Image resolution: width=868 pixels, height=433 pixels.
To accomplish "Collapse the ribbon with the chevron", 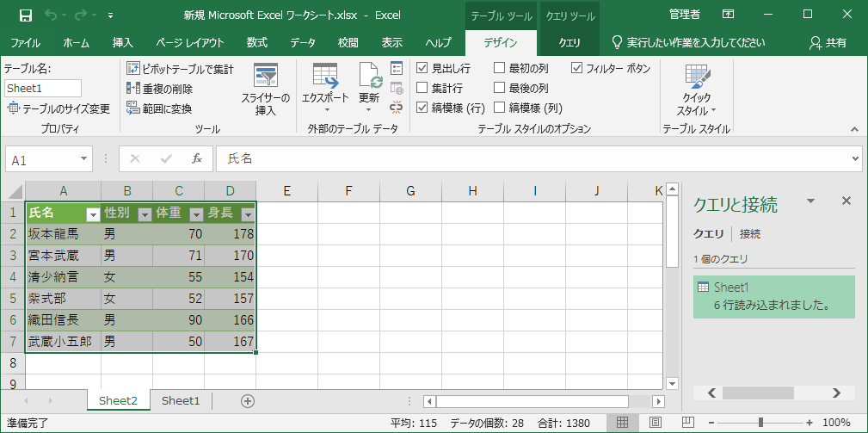I will point(854,129).
